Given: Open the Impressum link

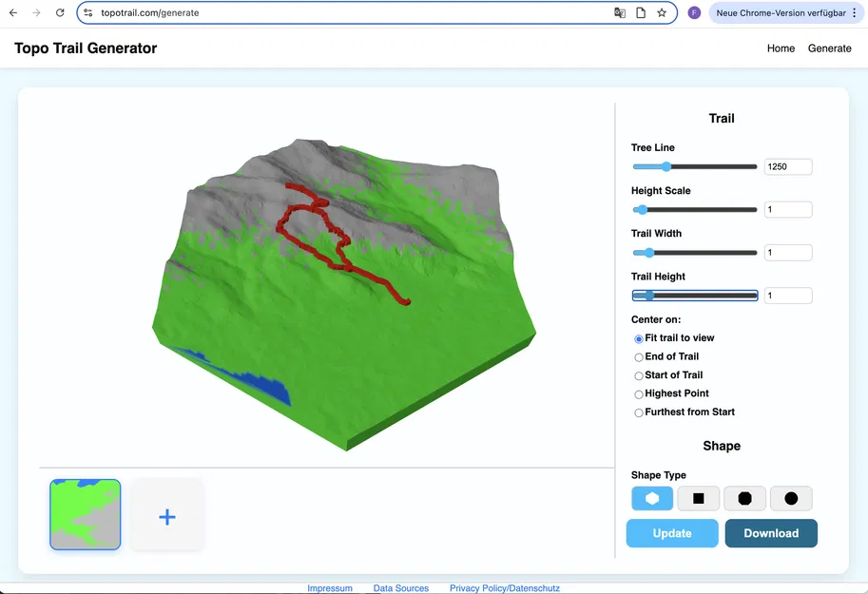Looking at the screenshot, I should pos(330,587).
